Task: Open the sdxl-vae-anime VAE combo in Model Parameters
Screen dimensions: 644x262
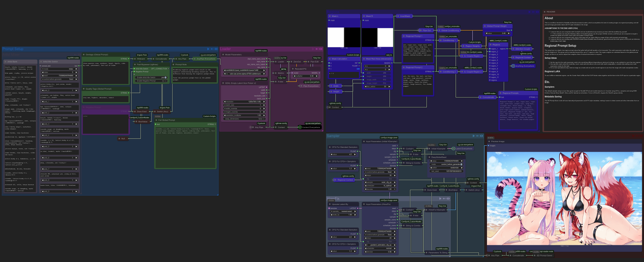Action: [244, 74]
